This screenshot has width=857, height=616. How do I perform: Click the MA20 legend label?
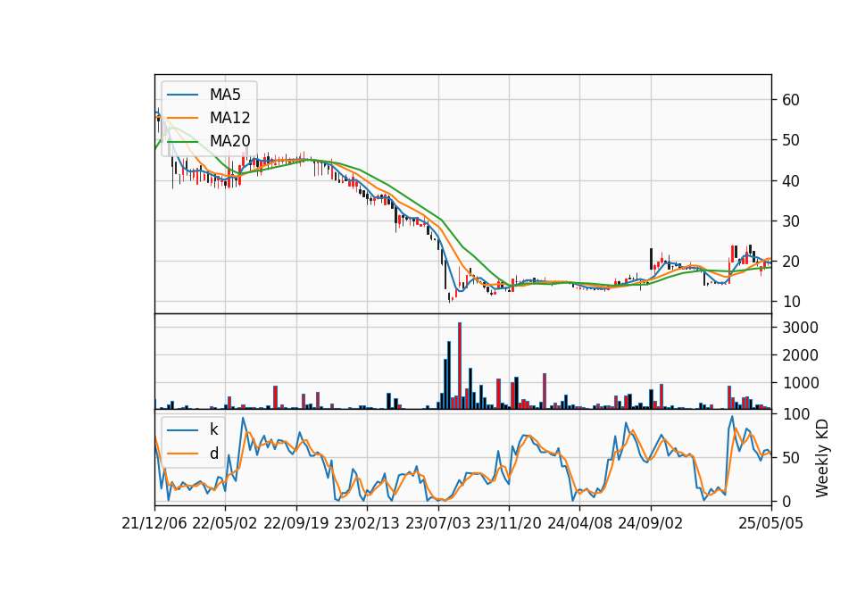point(229,141)
